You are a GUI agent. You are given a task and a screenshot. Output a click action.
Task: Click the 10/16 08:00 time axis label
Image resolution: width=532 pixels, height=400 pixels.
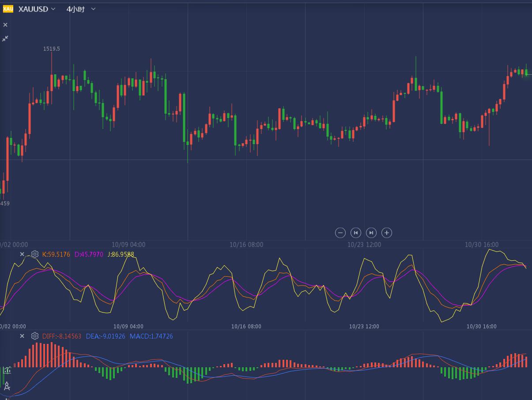click(x=246, y=244)
